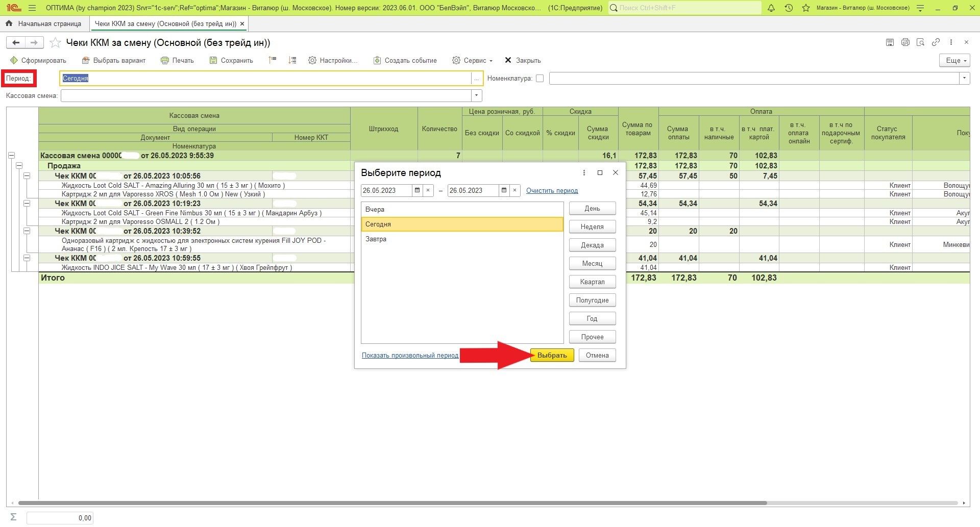The height and width of the screenshot is (527, 980).
Task: Open the start date calendar picker
Action: click(x=417, y=190)
